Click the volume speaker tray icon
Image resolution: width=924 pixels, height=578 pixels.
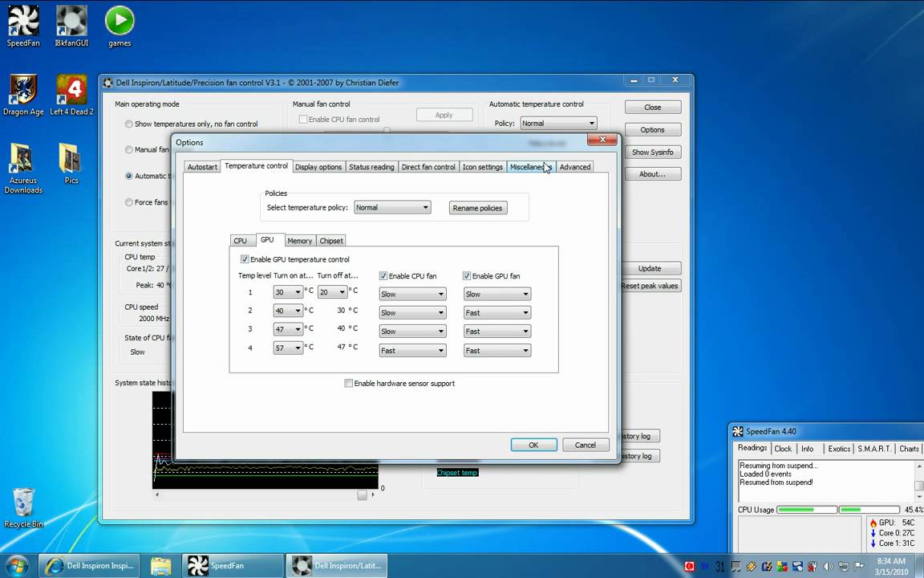pos(828,566)
